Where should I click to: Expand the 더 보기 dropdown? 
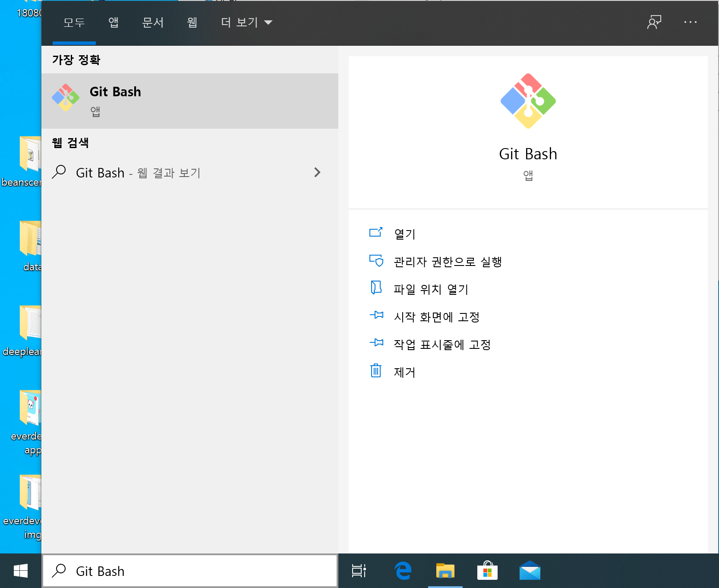246,22
